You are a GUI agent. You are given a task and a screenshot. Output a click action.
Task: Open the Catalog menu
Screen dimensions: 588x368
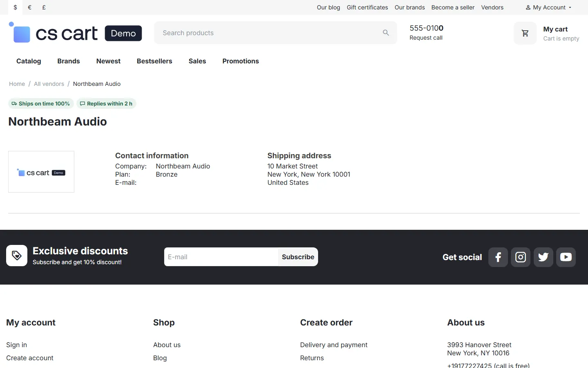(x=29, y=61)
